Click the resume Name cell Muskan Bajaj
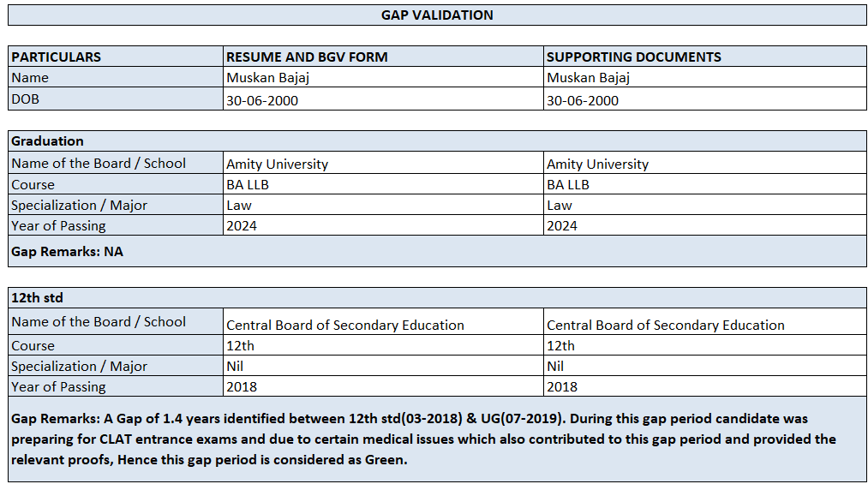The image size is (868, 484). tap(383, 77)
